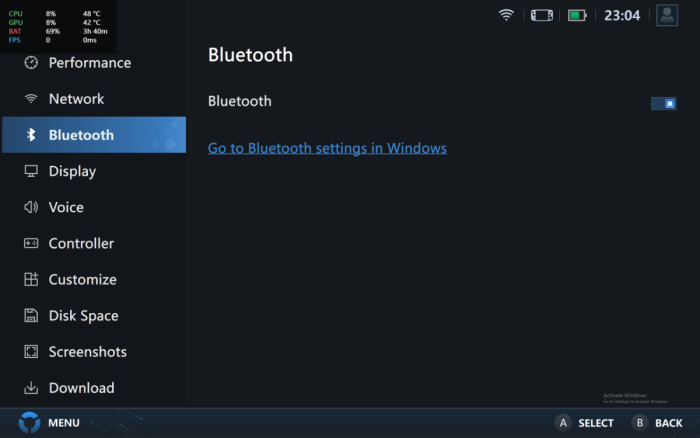The height and width of the screenshot is (438, 700).
Task: Turn off the Bluetooth toggle switch
Action: tap(663, 103)
